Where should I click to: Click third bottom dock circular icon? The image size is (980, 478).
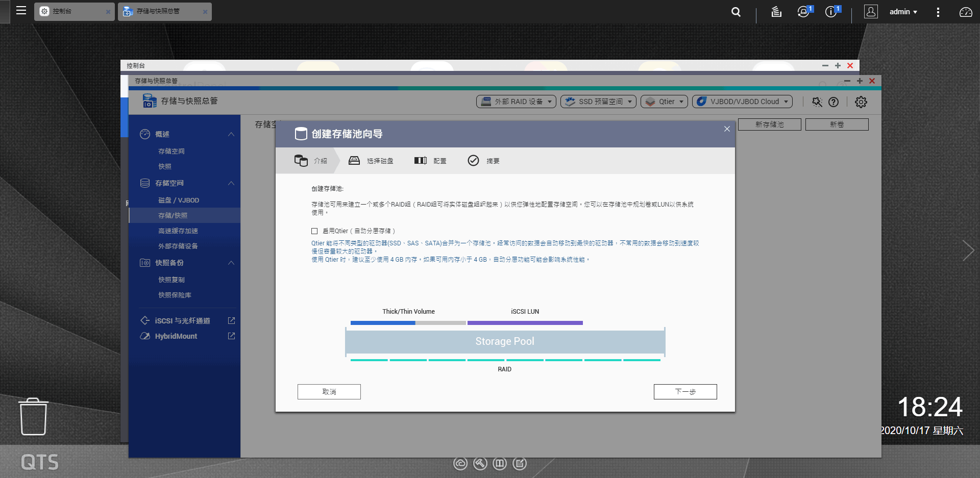(500, 463)
